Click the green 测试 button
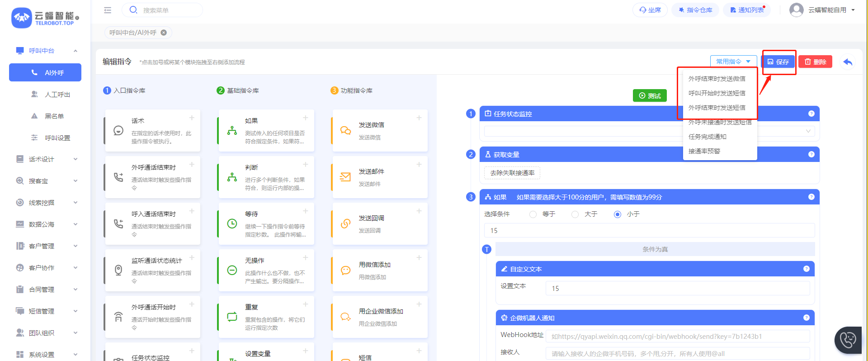The image size is (868, 361). 650,95
